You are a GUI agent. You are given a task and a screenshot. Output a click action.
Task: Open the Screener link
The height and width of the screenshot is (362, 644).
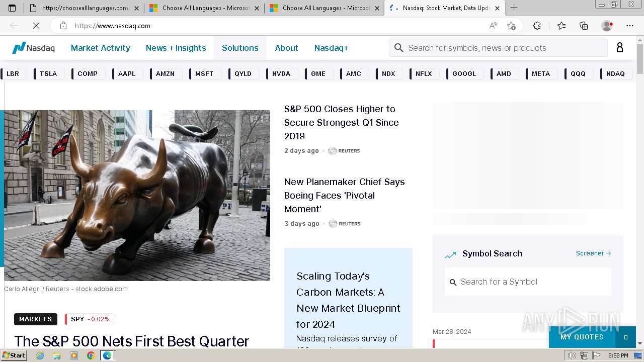coord(593,253)
